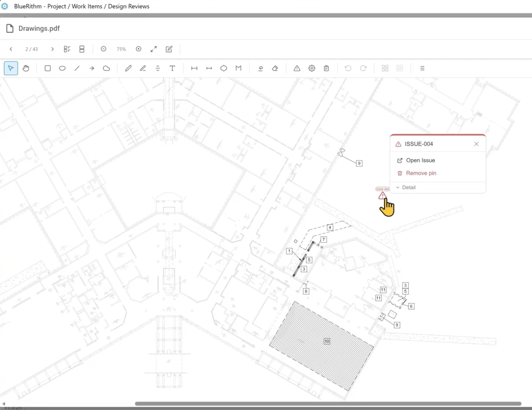Image resolution: width=532 pixels, height=410 pixels.
Task: Choose the arrow drawing tool
Action: click(x=92, y=68)
